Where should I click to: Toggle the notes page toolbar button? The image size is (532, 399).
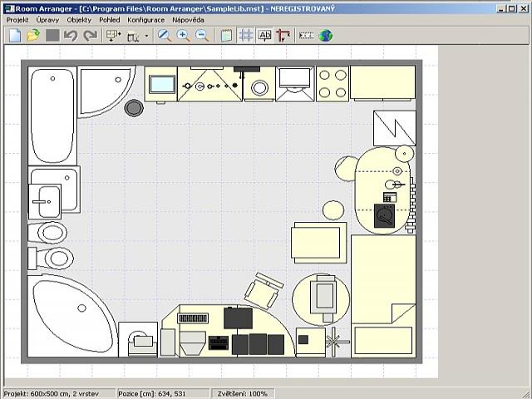point(227,35)
